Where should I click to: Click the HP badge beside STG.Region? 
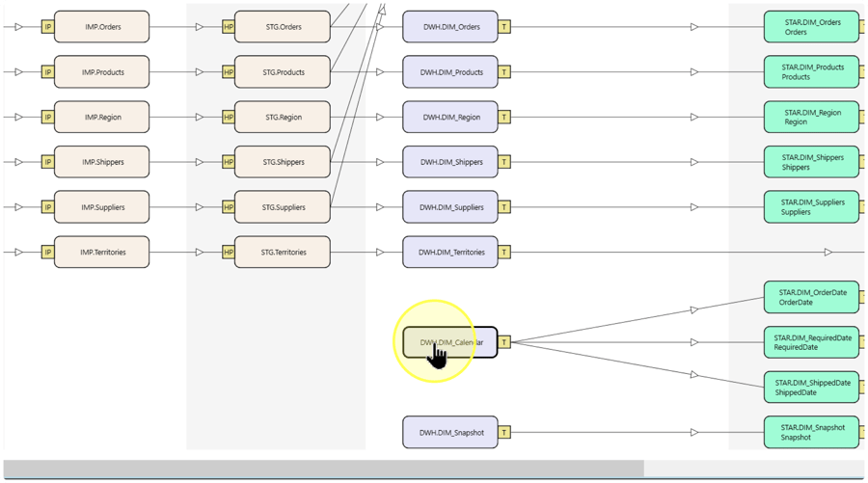[228, 117]
